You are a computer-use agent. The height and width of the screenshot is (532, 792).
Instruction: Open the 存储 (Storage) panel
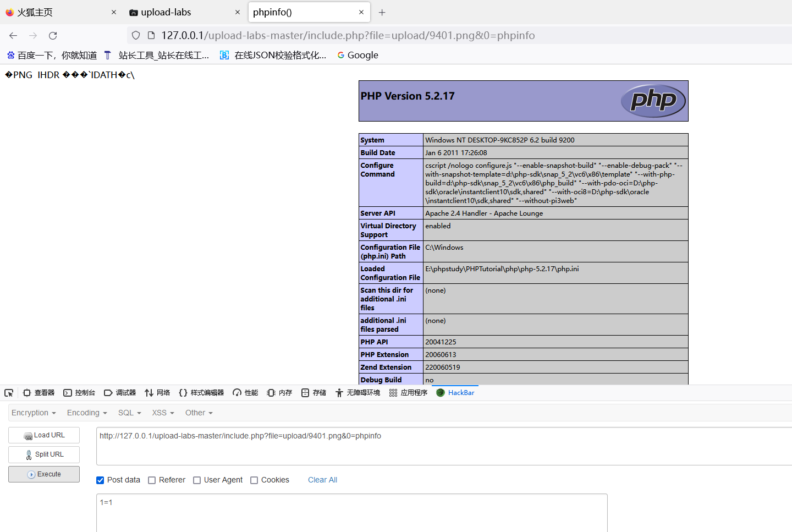pos(313,392)
